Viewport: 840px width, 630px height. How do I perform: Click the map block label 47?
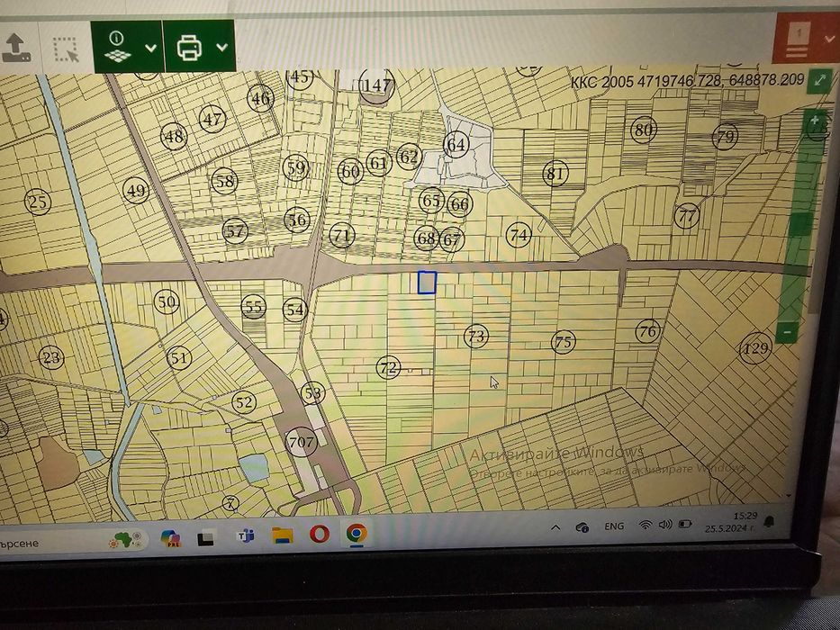(x=212, y=119)
